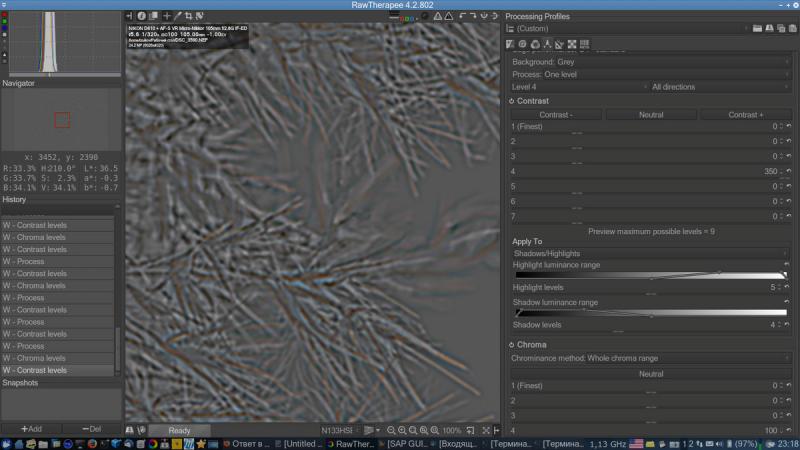Open the Level 4 dropdown
The height and width of the screenshot is (450, 800).
coord(580,87)
